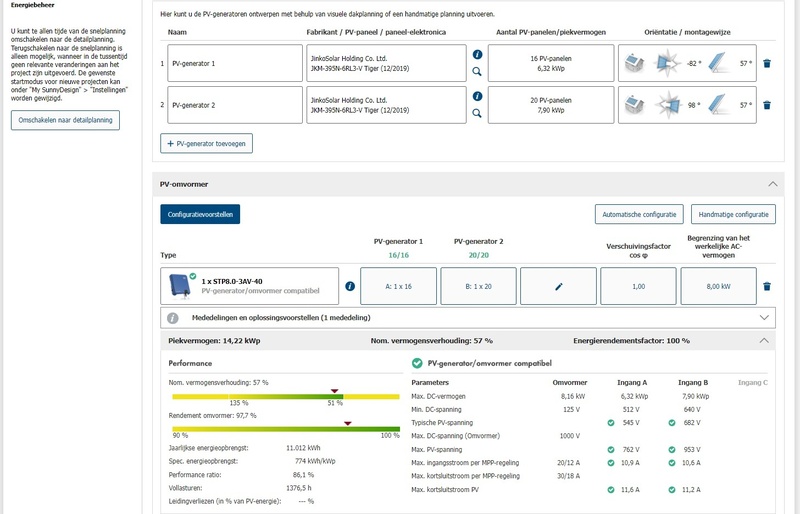Click the Nom. vermogensverhouding gauge bar

[257, 396]
